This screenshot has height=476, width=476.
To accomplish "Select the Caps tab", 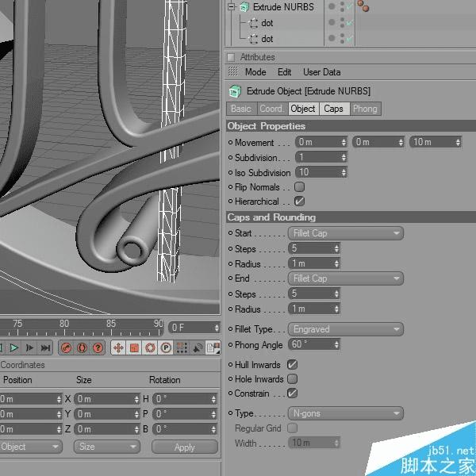I will [334, 109].
